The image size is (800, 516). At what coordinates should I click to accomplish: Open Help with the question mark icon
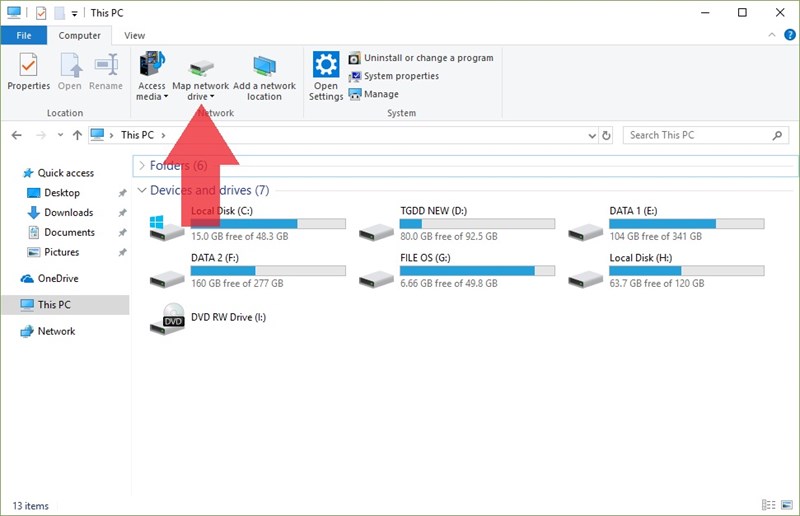(789, 35)
